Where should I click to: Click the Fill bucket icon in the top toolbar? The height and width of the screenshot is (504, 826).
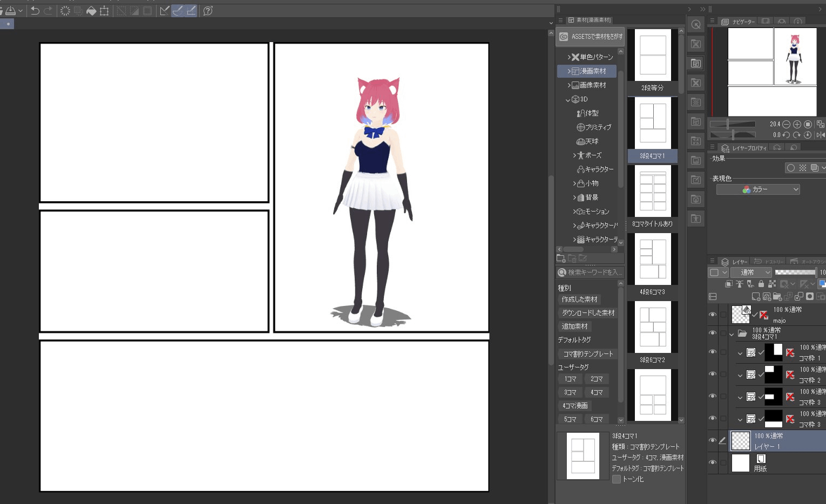[91, 11]
